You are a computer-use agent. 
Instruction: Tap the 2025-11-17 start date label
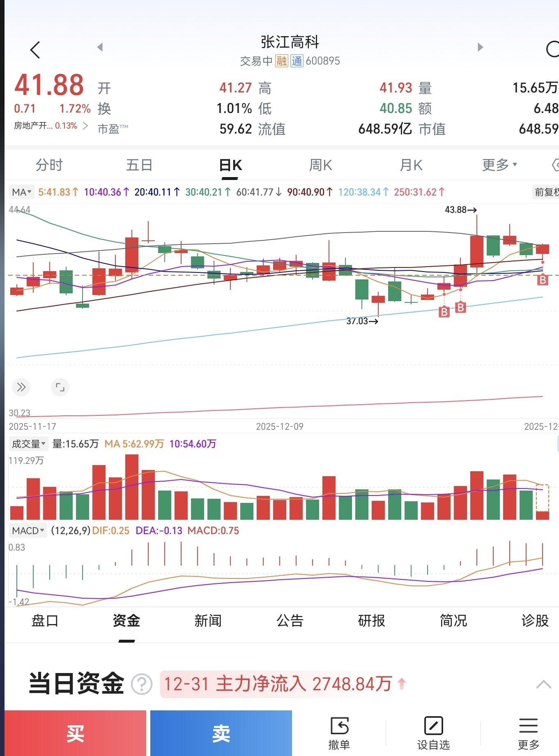[32, 426]
